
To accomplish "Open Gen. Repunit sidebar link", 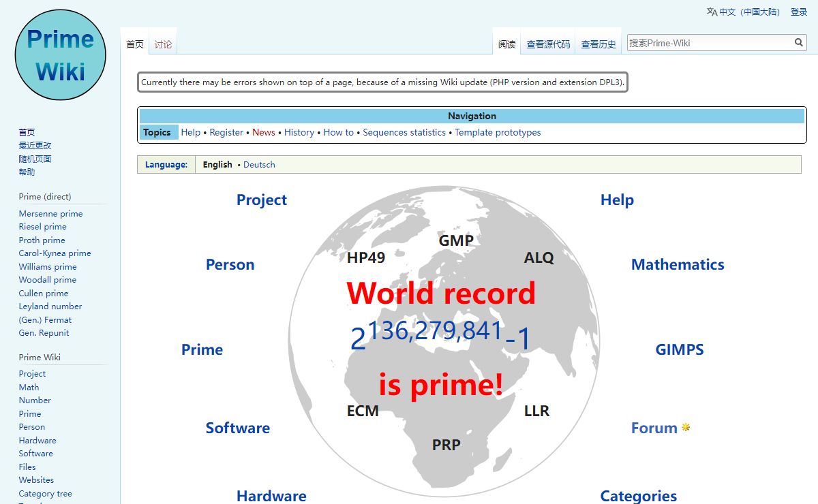I will tap(44, 333).
